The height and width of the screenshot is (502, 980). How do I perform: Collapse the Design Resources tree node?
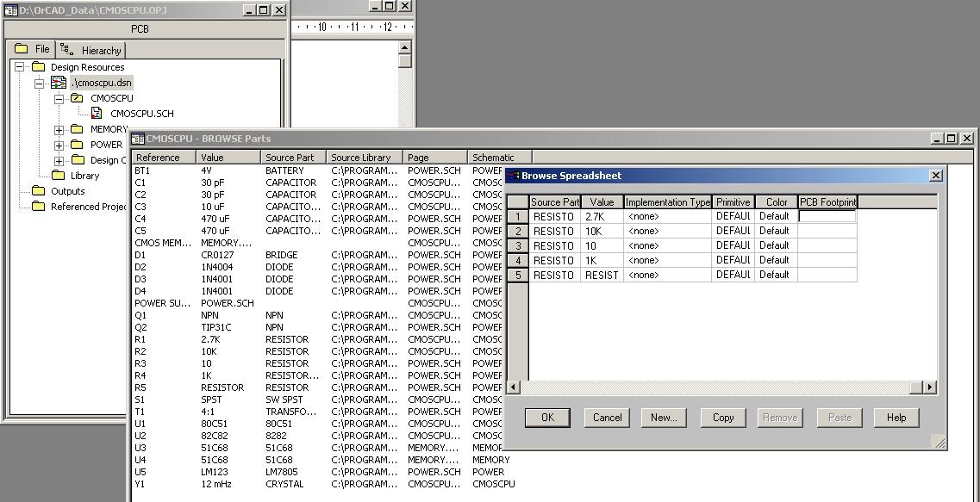tap(19, 67)
